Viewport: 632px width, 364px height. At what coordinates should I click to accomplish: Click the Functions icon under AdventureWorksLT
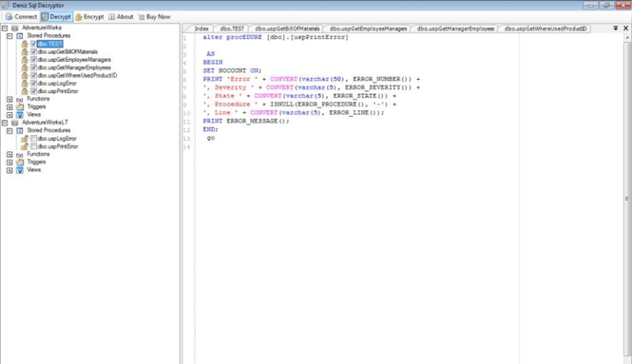click(x=20, y=154)
